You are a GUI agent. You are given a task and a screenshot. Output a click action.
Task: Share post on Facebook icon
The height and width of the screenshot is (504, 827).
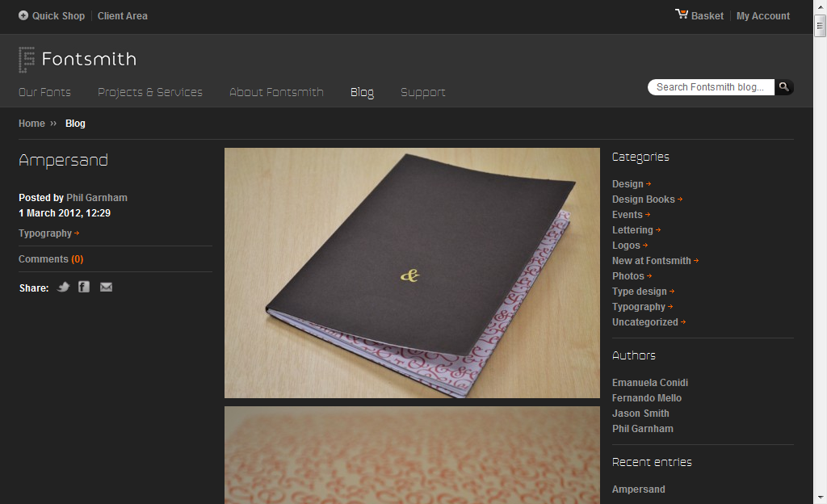(x=84, y=287)
